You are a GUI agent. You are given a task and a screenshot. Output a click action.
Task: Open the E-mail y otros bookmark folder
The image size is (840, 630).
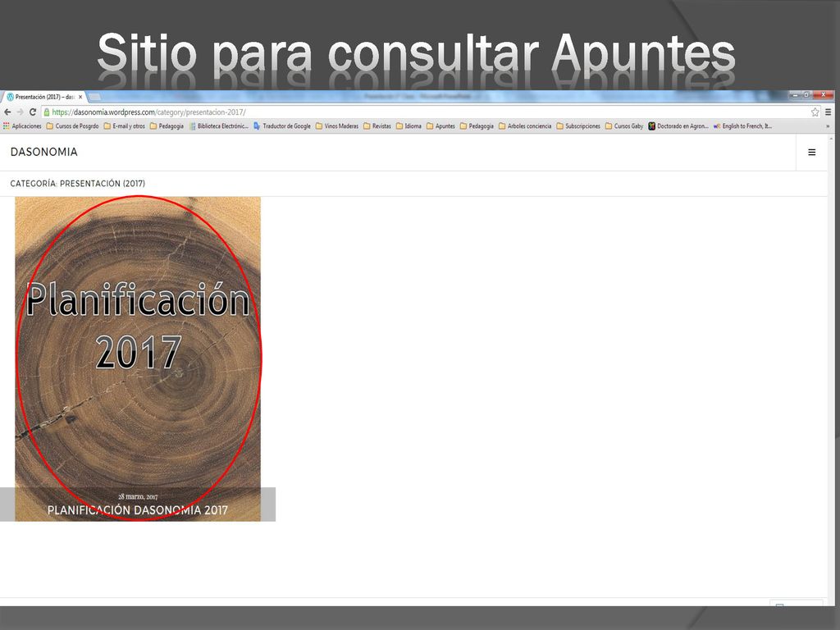125,126
